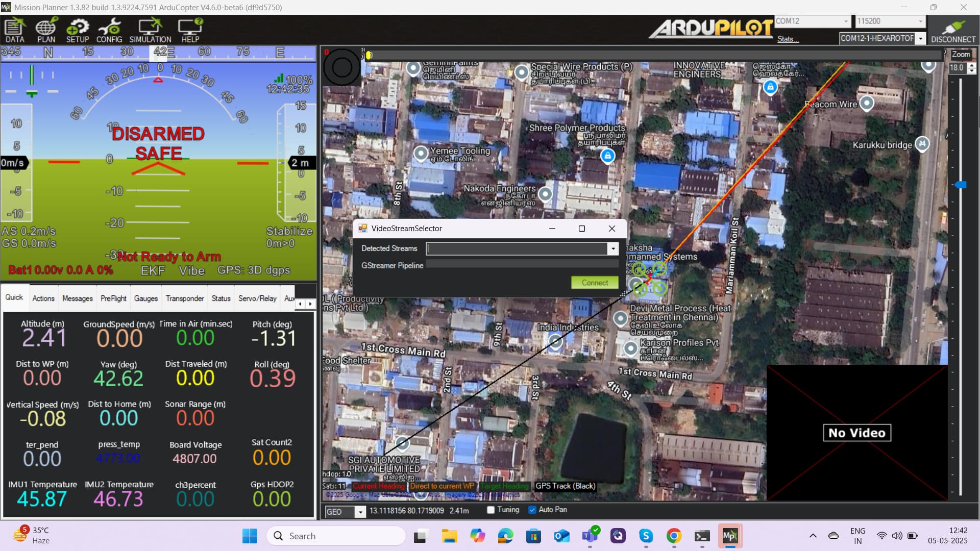Open the SIMULATION screen

click(150, 30)
